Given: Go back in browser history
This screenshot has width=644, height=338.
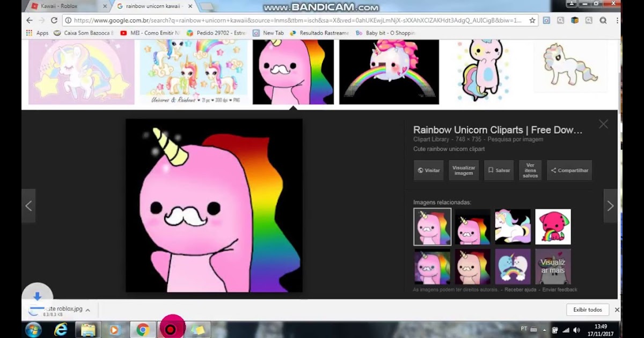Looking at the screenshot, I should pos(29,20).
